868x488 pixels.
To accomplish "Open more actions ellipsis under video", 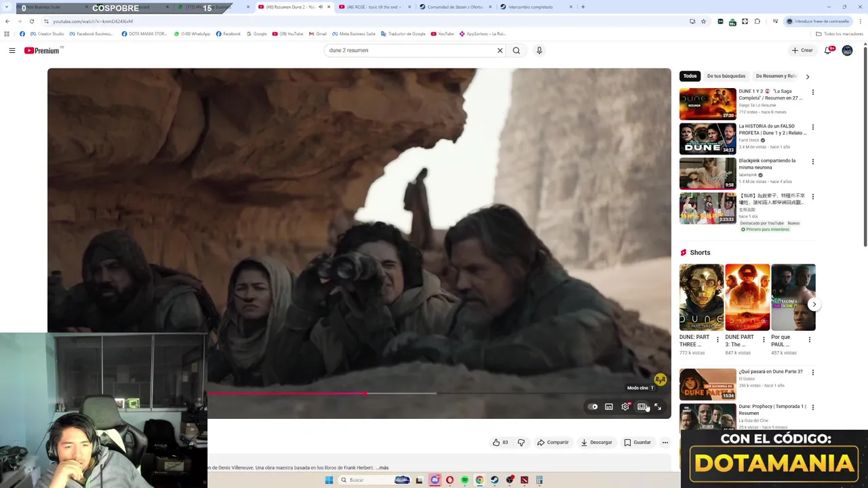I will pyautogui.click(x=665, y=443).
